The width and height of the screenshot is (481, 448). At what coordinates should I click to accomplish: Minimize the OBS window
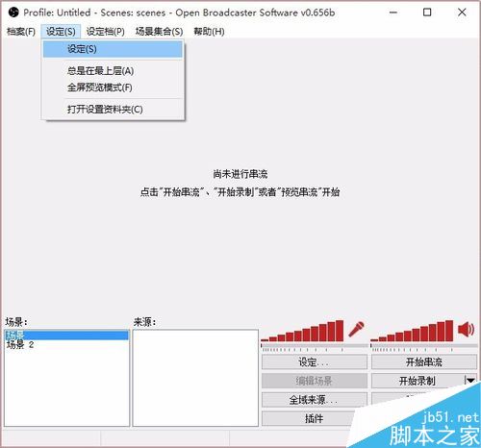pos(393,12)
